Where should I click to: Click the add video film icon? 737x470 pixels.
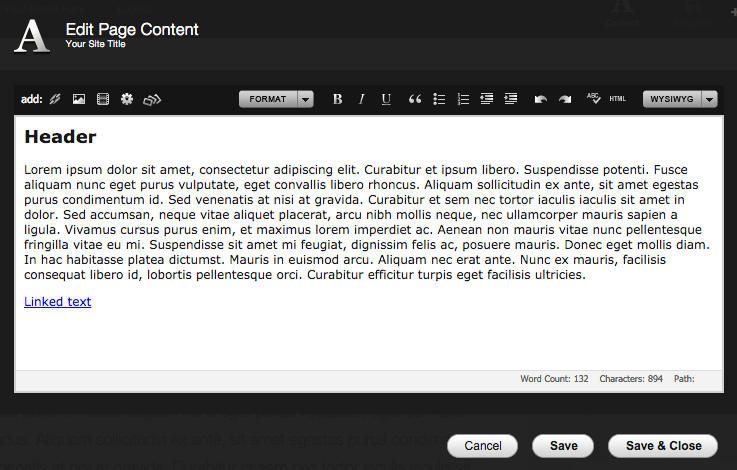tap(103, 99)
